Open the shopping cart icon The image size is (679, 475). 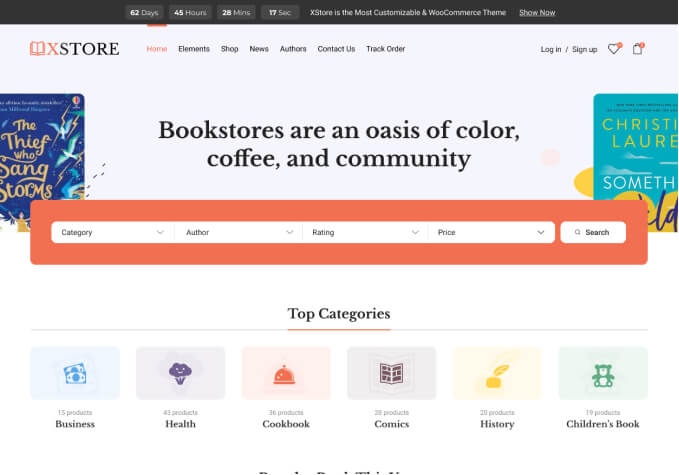coord(638,49)
